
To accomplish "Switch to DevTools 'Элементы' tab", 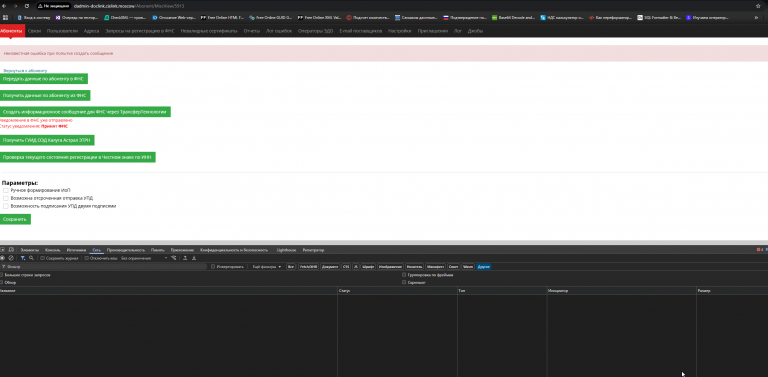I will point(29,250).
